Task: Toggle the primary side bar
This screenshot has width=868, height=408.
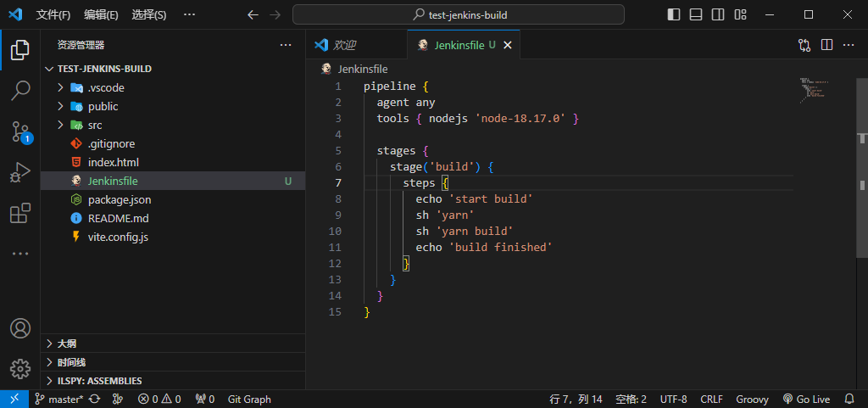Action: tap(674, 15)
